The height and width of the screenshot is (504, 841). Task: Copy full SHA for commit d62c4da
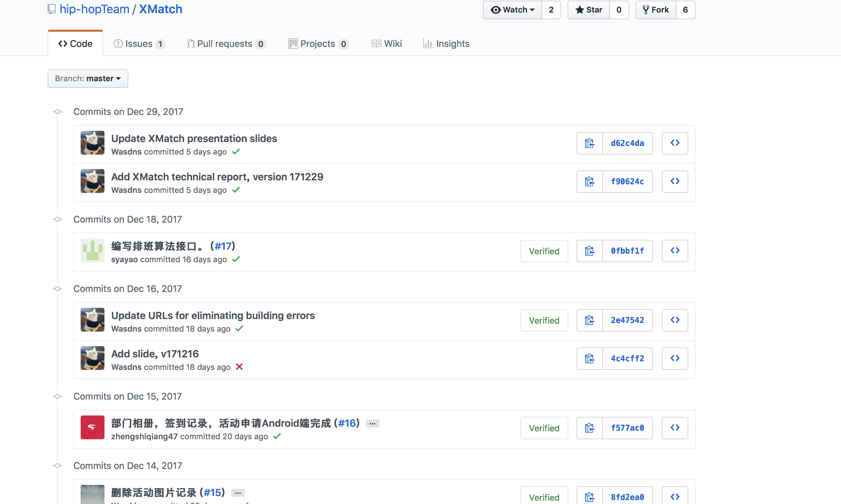[589, 143]
